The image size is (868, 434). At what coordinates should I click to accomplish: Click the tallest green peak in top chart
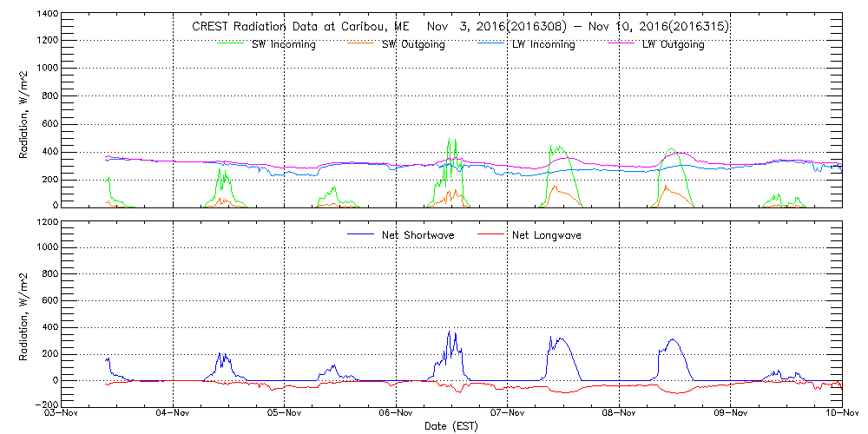coord(449,141)
